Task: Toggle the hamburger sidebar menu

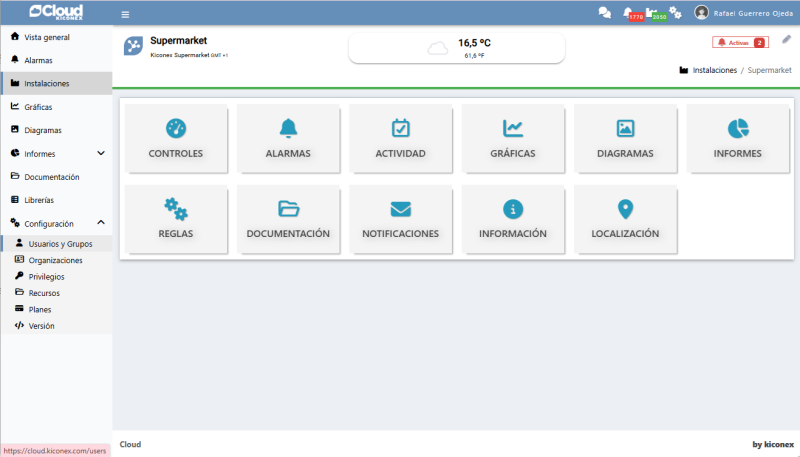Action: click(125, 14)
